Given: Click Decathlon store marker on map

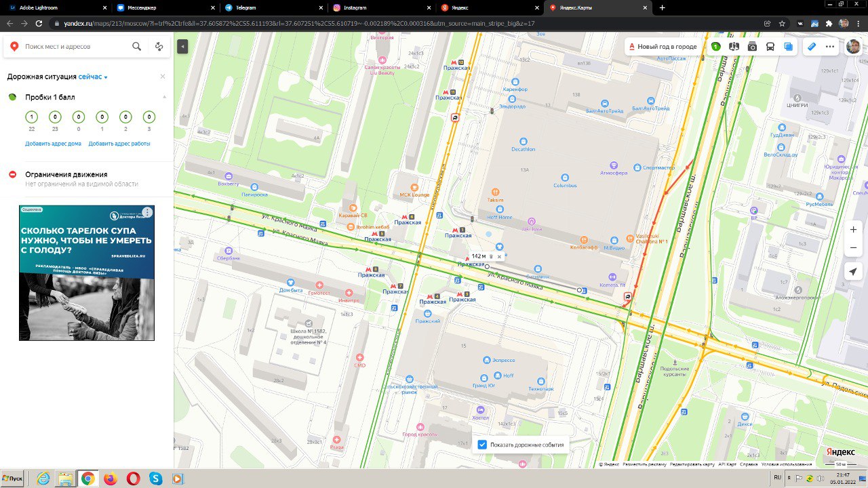Looking at the screenshot, I should pyautogui.click(x=524, y=141).
